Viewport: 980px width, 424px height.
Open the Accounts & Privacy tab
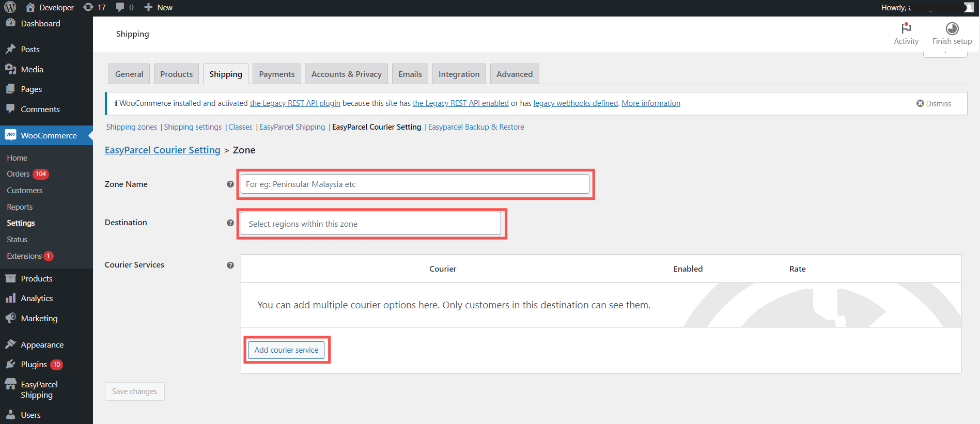[x=347, y=74]
